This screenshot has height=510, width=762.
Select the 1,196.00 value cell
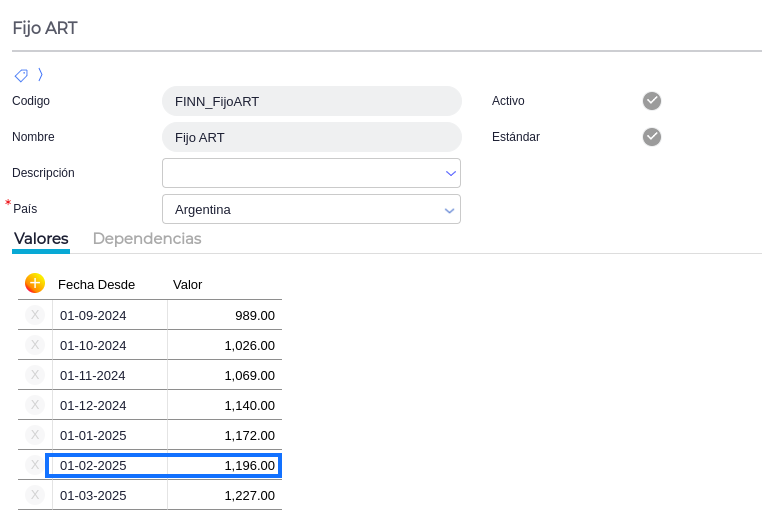coord(224,465)
